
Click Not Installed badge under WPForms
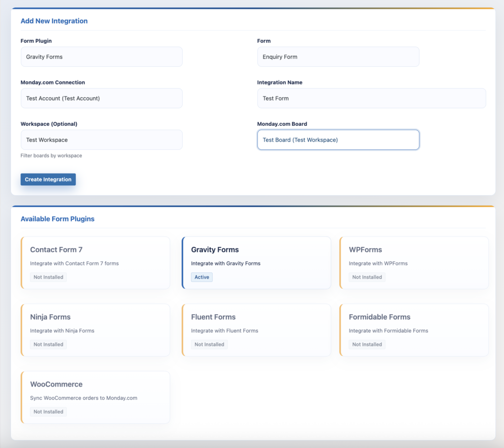point(367,277)
